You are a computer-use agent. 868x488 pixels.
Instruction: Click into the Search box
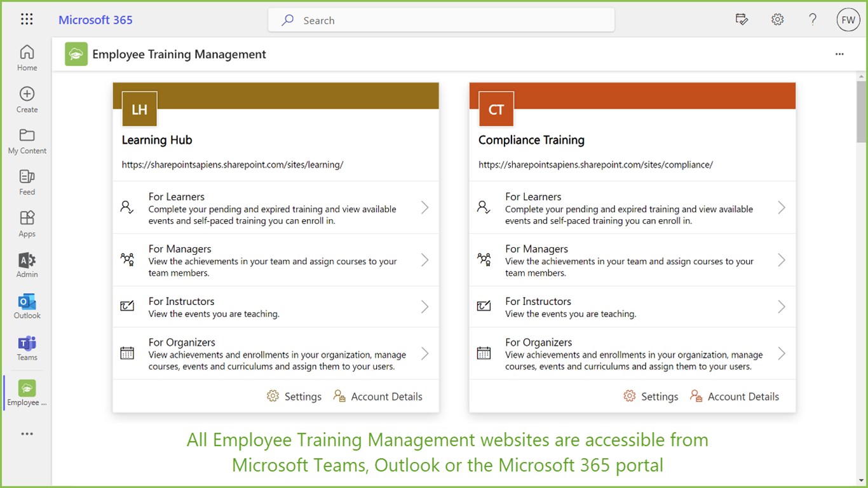click(441, 20)
